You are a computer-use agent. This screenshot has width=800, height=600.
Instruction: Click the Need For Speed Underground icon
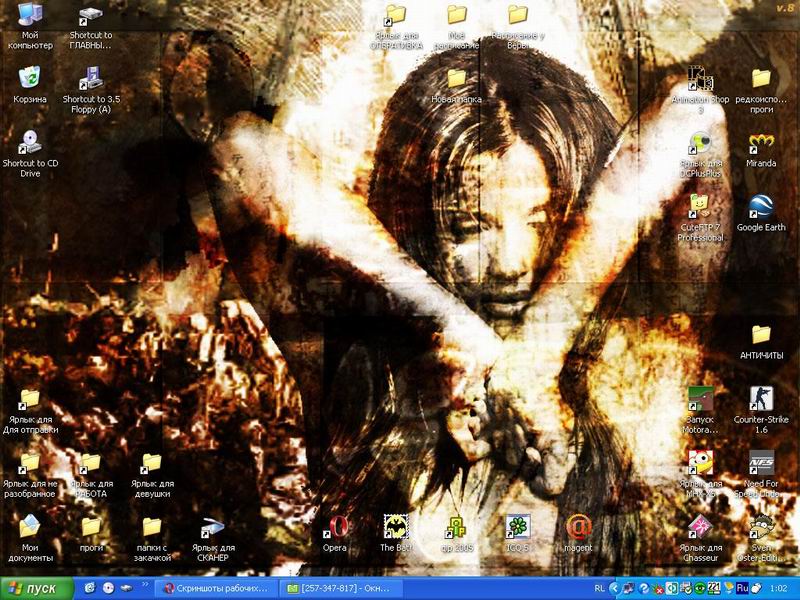761,463
